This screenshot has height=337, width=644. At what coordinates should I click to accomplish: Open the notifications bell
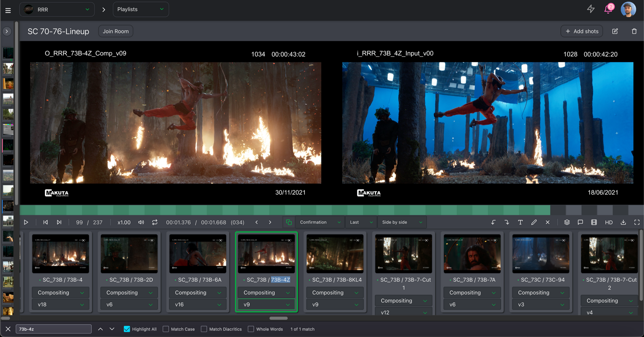click(608, 9)
